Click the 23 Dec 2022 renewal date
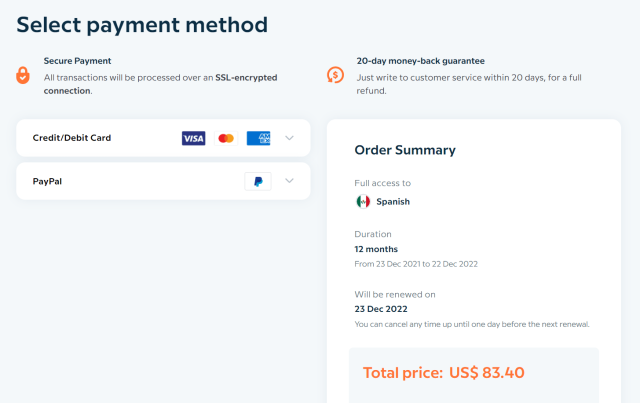The width and height of the screenshot is (640, 403). click(381, 309)
